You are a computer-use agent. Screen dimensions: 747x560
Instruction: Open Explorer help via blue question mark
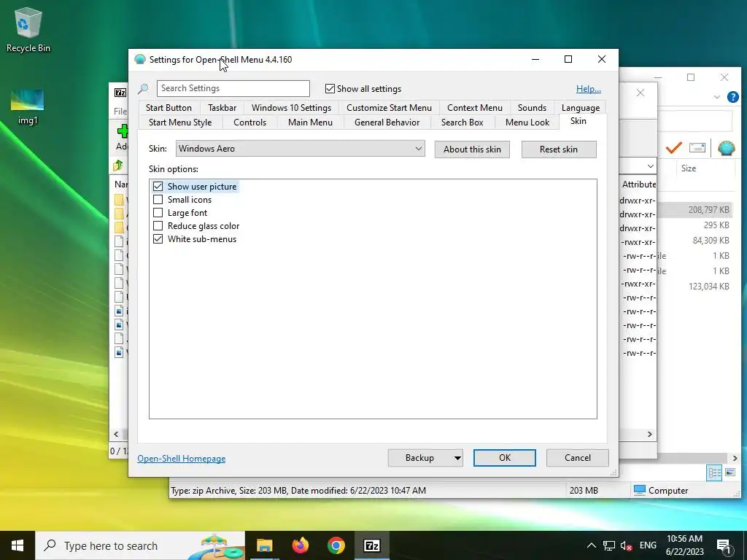pos(732,97)
